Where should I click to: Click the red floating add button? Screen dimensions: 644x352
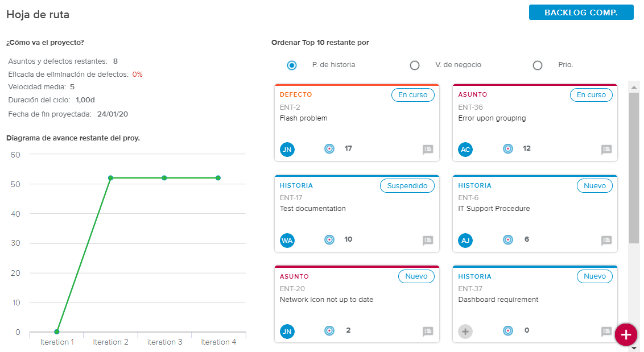coord(626,334)
